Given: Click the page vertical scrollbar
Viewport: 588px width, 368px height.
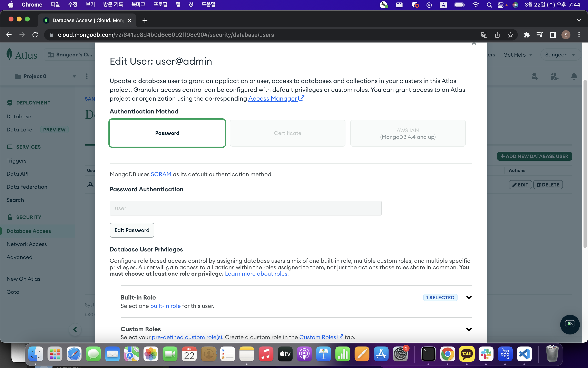Looking at the screenshot, I should 585,164.
